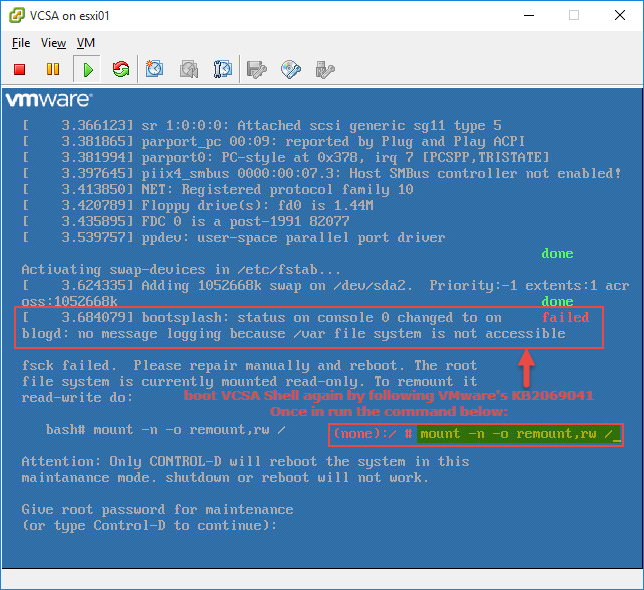Click the red Power Off stop icon
The width and height of the screenshot is (644, 590).
pyautogui.click(x=19, y=69)
